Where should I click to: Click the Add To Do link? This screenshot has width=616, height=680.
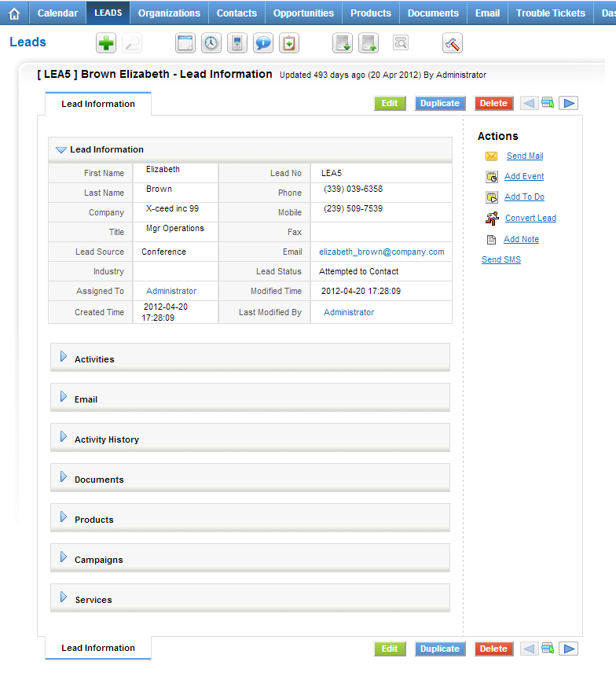coord(525,197)
